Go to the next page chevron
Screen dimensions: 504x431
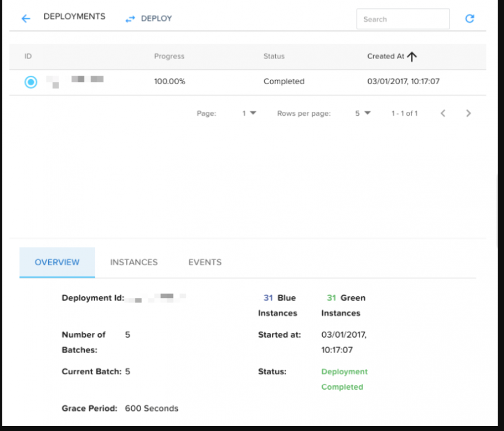click(468, 113)
